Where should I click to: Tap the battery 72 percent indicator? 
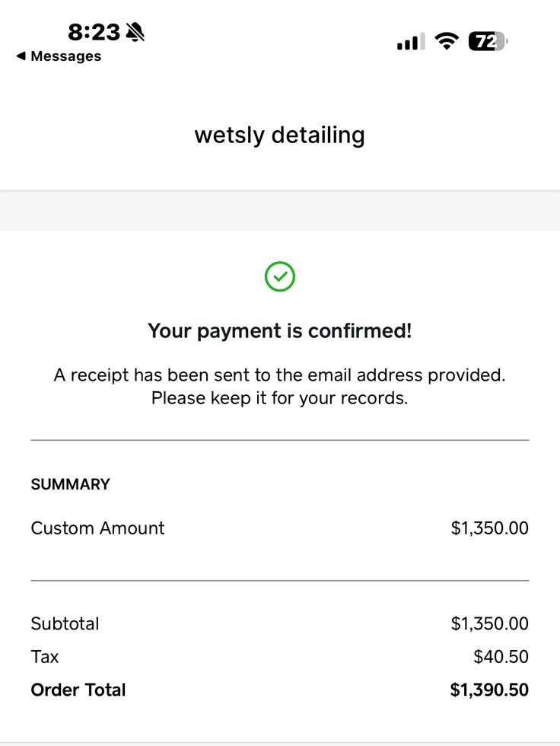488,41
